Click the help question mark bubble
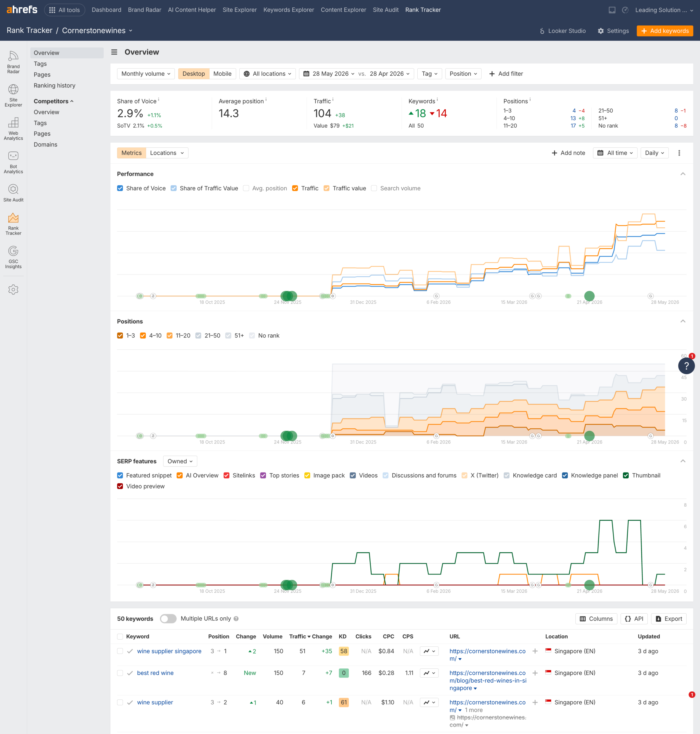Viewport: 700px width, 734px height. [686, 366]
